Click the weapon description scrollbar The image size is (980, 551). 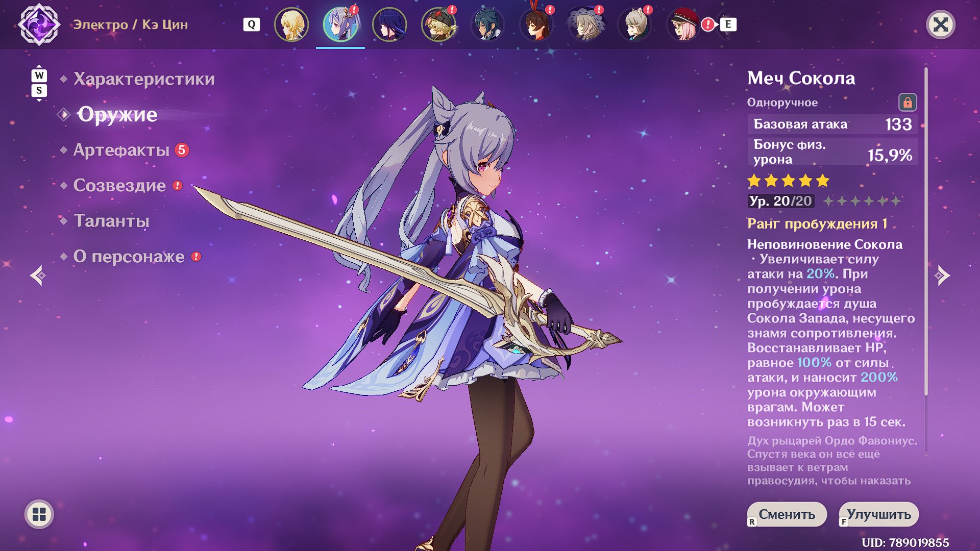(926, 231)
